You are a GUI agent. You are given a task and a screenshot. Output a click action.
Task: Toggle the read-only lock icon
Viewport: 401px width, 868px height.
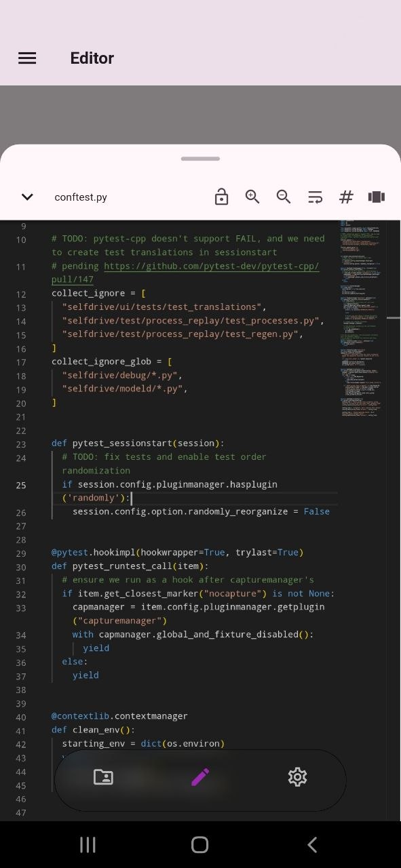click(221, 197)
